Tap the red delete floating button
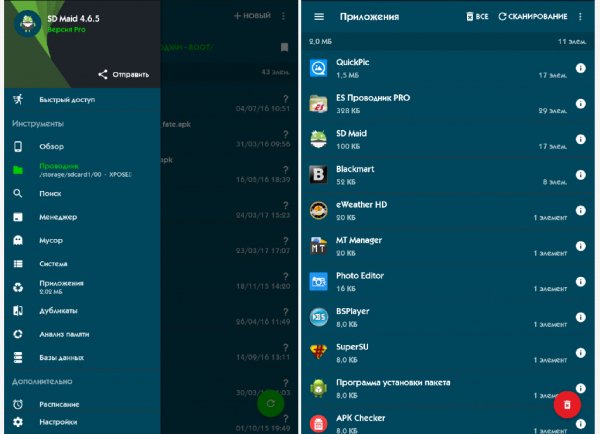Viewport: 600px width, 434px height. pos(567,404)
